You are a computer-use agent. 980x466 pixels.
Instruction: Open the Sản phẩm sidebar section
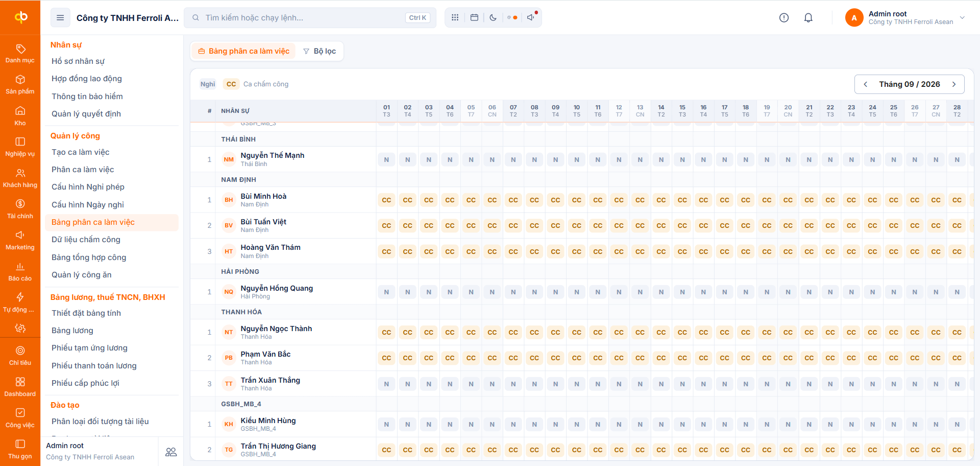pyautogui.click(x=20, y=85)
